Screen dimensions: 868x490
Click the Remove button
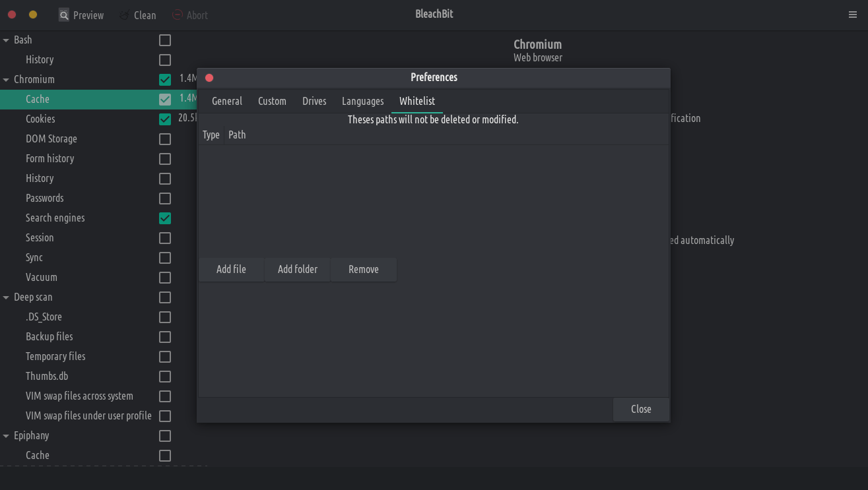(x=364, y=269)
